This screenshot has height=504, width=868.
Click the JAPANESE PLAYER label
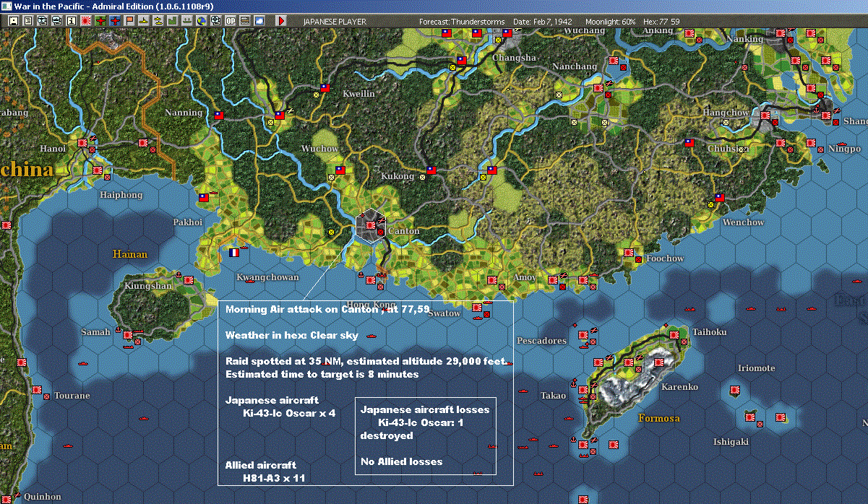335,22
